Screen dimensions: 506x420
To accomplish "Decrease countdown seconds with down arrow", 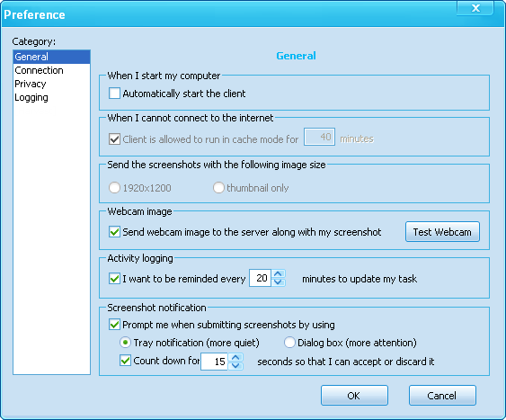I will pyautogui.click(x=235, y=366).
